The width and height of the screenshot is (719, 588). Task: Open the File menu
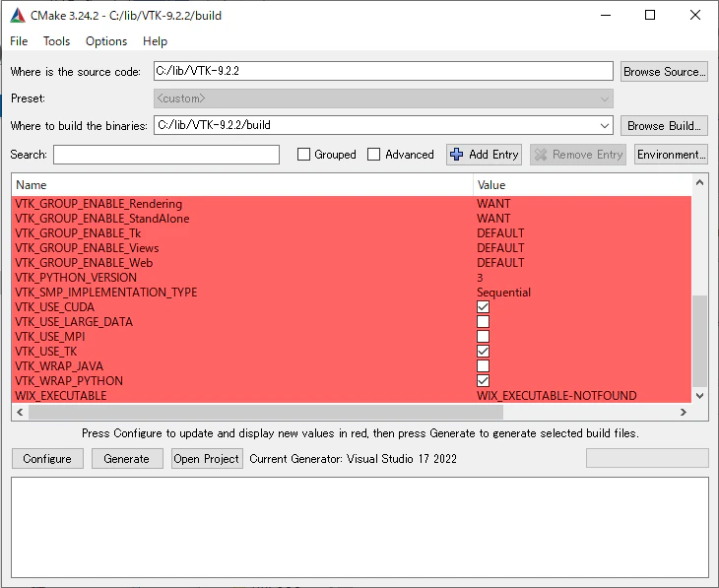[19, 41]
